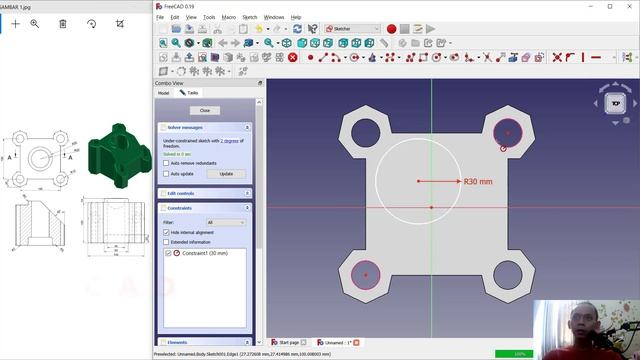This screenshot has height=360, width=640.
Task: Open the Edit menu
Action: [175, 17]
